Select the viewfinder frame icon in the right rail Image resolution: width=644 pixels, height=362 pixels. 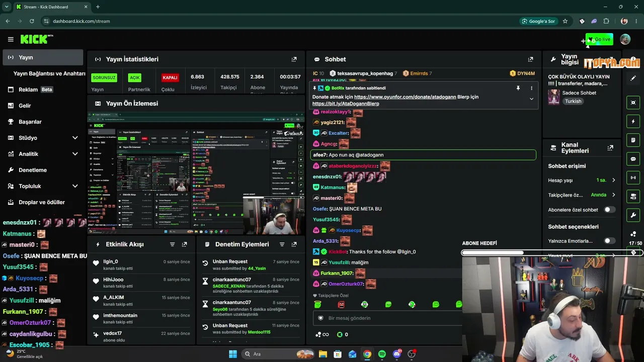(633, 103)
